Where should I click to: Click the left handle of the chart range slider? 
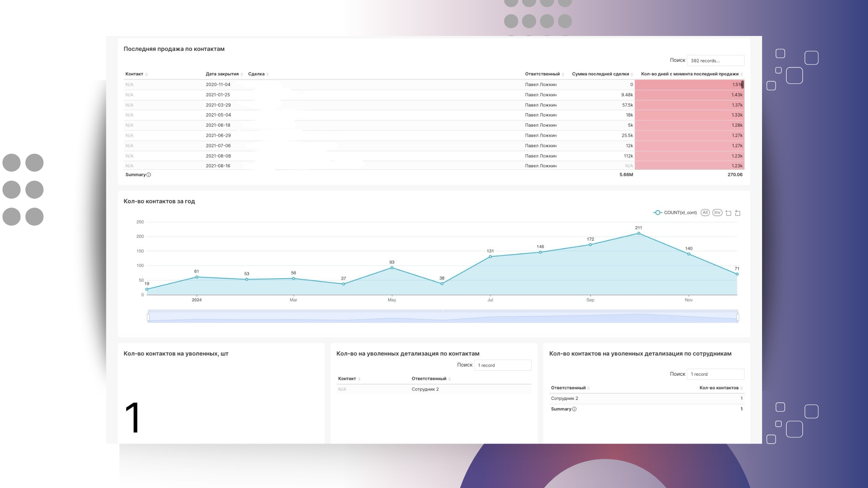click(148, 317)
